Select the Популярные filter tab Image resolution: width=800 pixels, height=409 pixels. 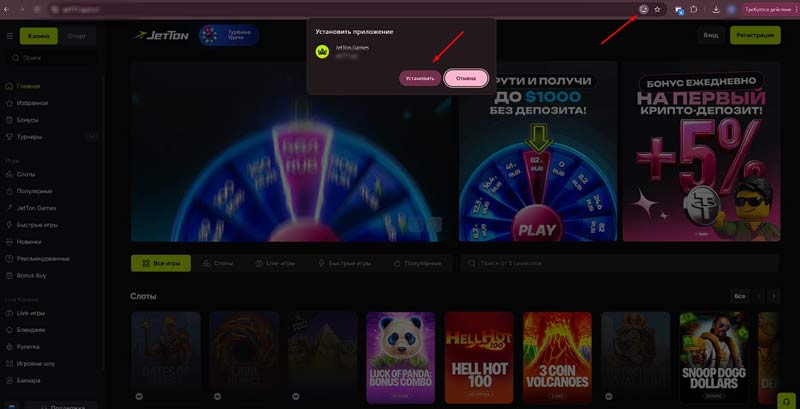pos(418,264)
